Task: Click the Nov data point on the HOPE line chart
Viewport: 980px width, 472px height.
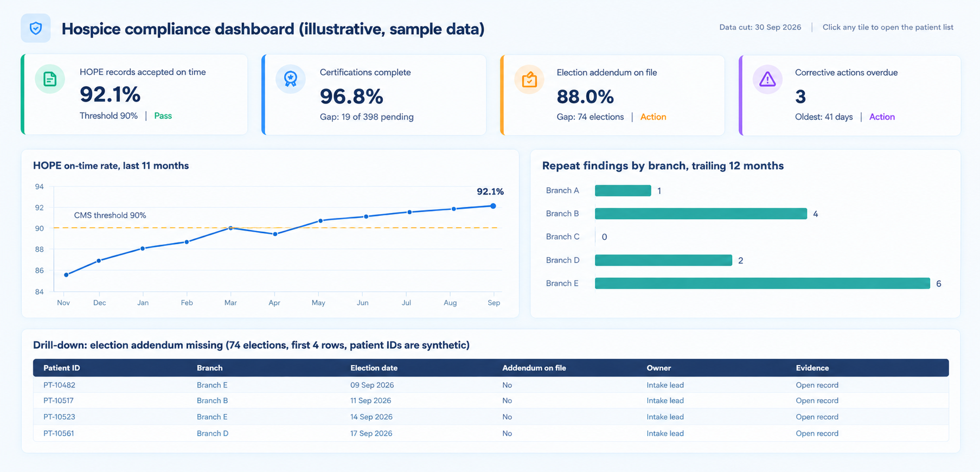Action: coord(66,275)
